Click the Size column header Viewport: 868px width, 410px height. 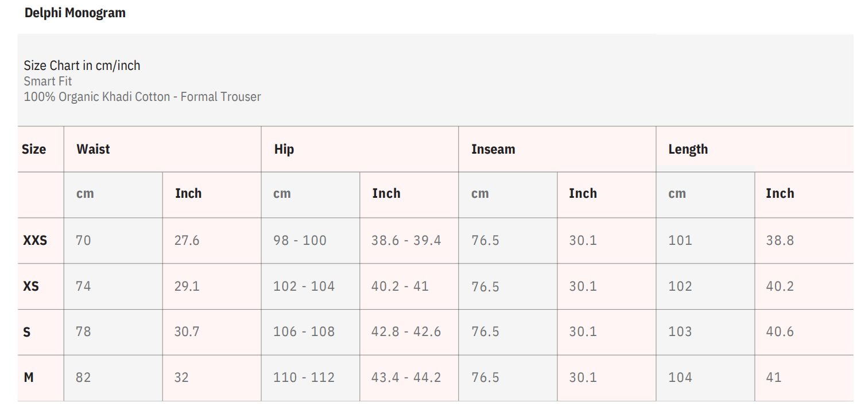[34, 150]
